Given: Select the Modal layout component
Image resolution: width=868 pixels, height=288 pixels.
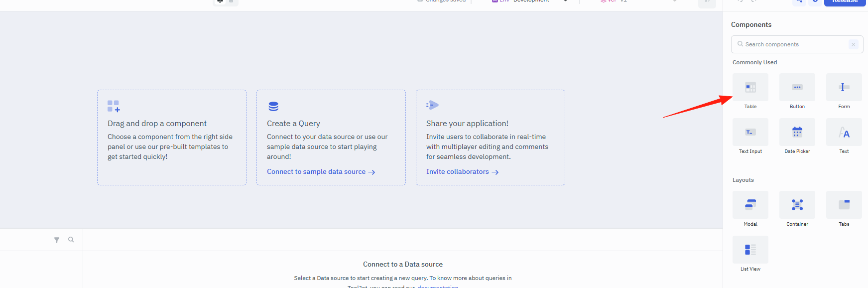Looking at the screenshot, I should 750,205.
